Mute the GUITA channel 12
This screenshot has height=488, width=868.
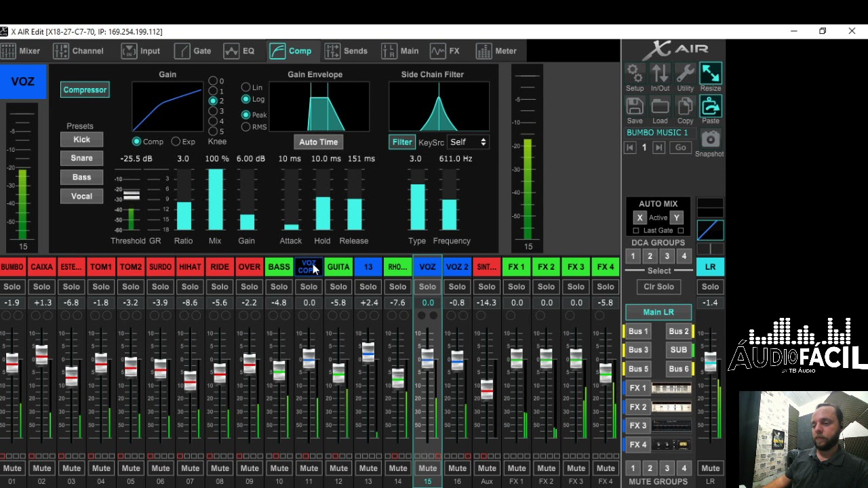click(338, 468)
